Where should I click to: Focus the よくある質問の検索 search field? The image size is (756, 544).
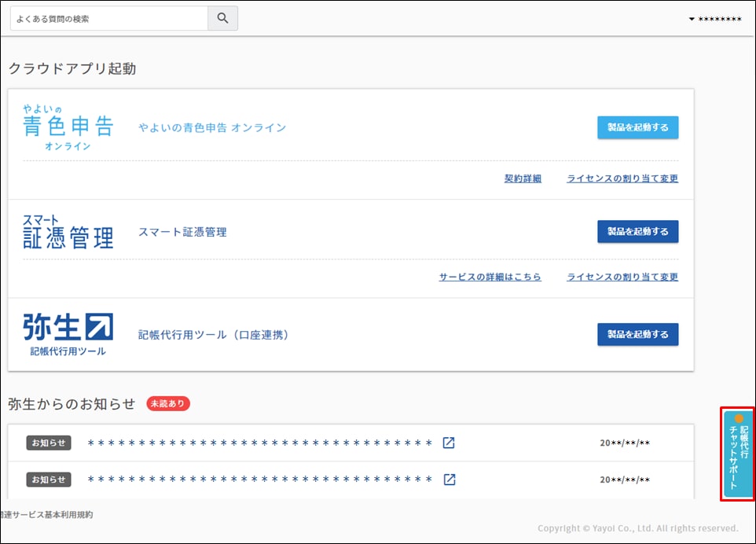coord(109,18)
